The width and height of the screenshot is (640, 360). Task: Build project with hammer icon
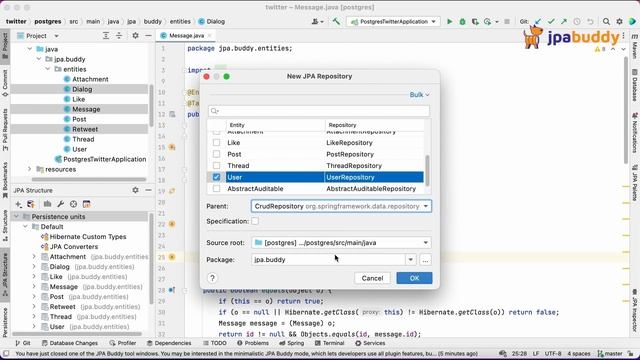pyautogui.click(x=336, y=21)
